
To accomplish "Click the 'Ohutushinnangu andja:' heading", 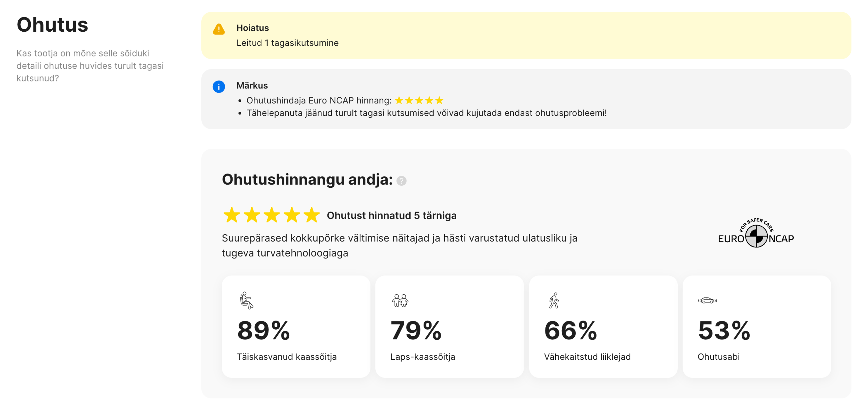I will 307,179.
